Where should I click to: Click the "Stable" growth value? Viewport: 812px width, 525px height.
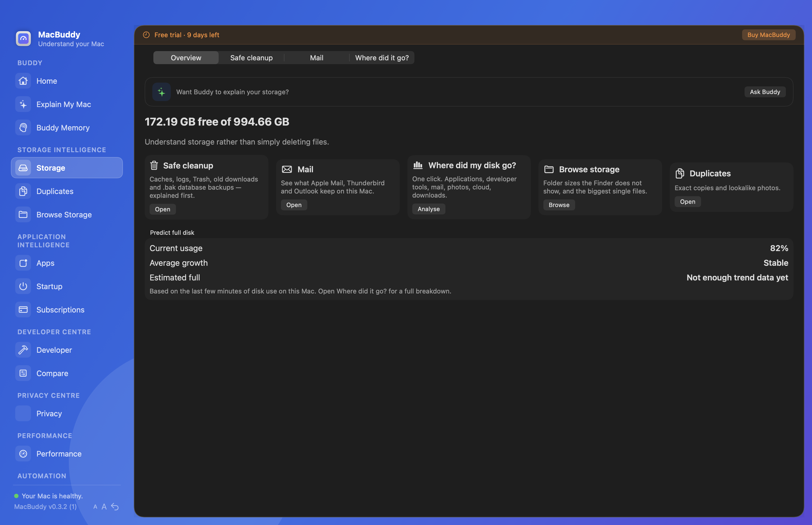click(776, 263)
